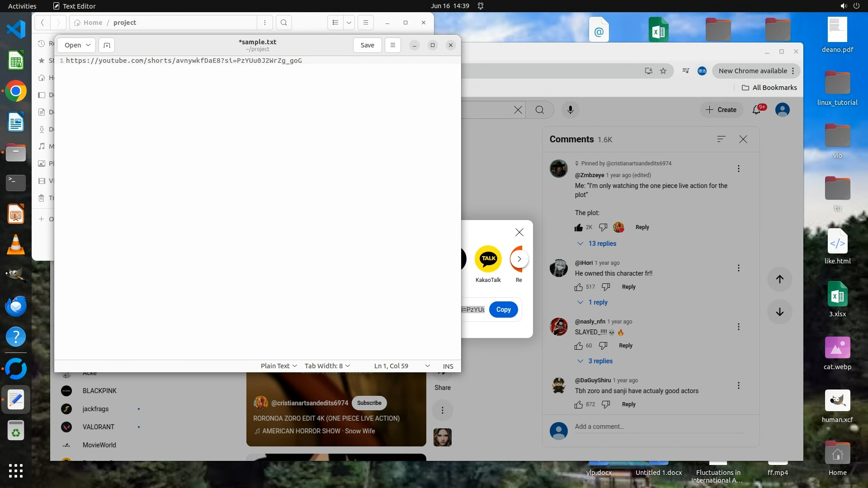
Task: Like the @iHori comment
Action: point(579,287)
